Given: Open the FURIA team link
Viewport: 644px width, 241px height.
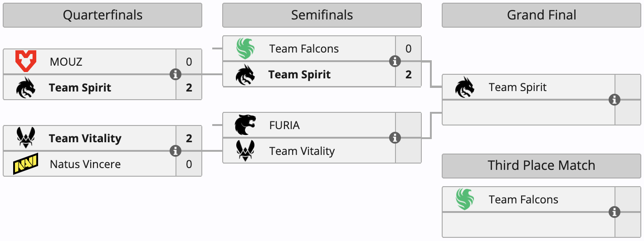Looking at the screenshot, I should 284,125.
